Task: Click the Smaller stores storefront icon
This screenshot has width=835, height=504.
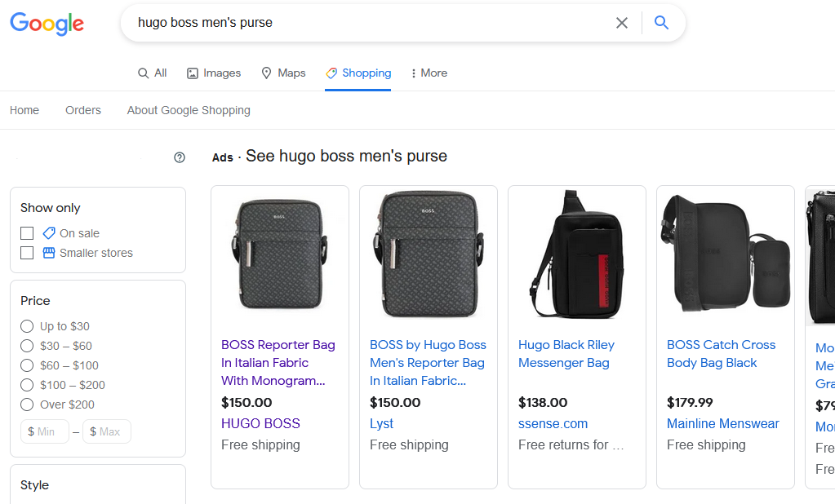Action: click(49, 253)
